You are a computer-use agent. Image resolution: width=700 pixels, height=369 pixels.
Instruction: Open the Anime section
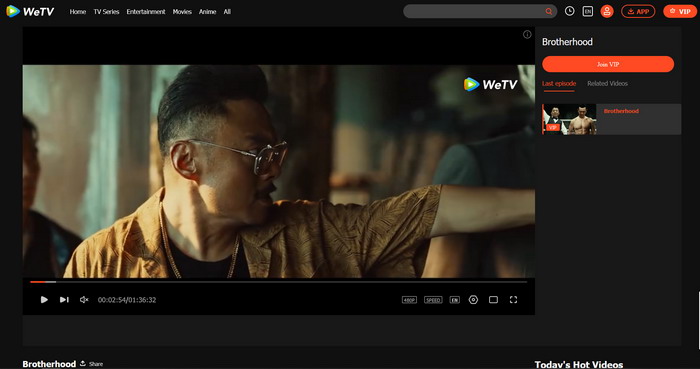coord(208,12)
